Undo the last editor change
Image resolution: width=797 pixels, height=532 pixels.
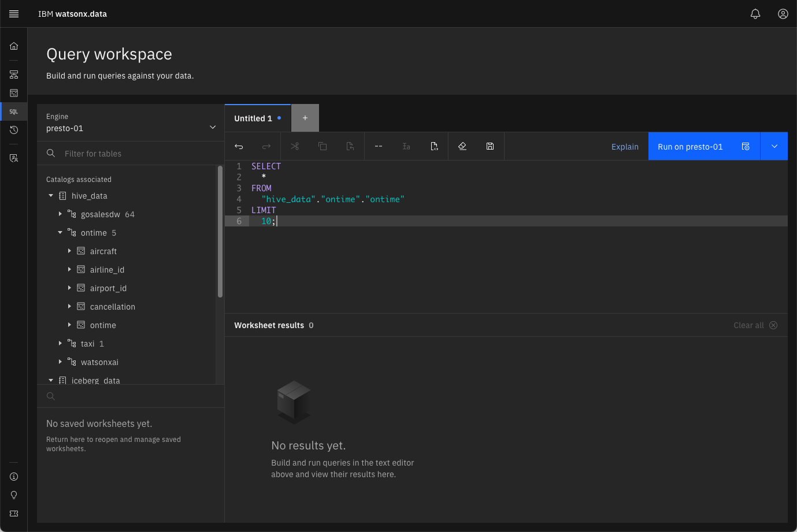click(x=239, y=147)
